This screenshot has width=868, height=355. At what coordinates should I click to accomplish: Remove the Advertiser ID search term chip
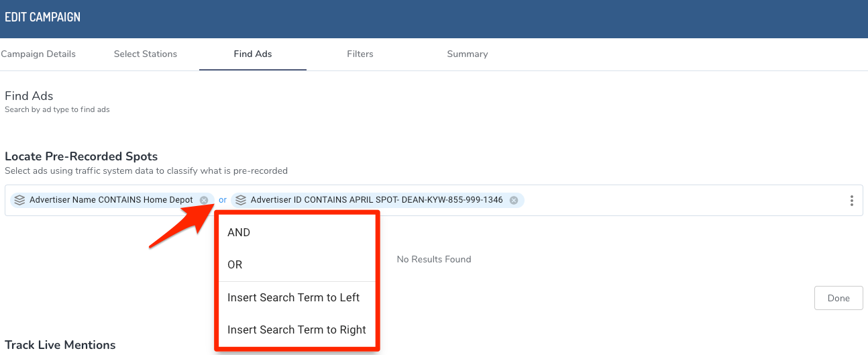pyautogui.click(x=514, y=200)
